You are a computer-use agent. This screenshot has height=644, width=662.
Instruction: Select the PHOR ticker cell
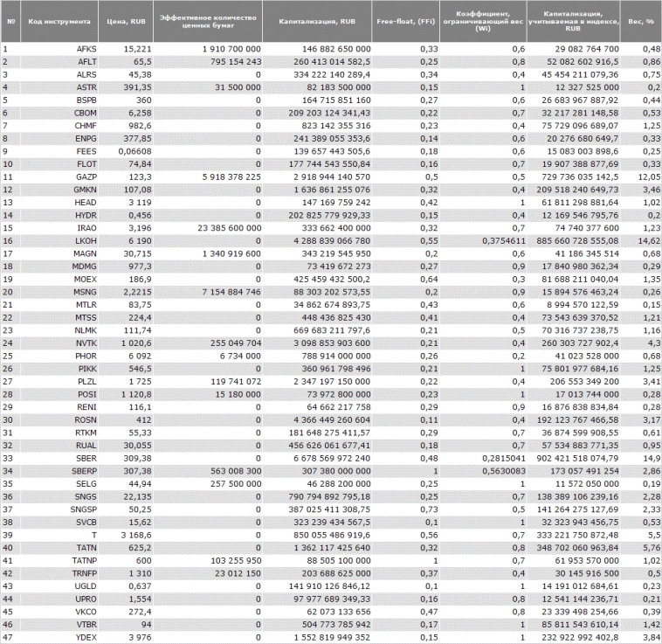[59, 356]
